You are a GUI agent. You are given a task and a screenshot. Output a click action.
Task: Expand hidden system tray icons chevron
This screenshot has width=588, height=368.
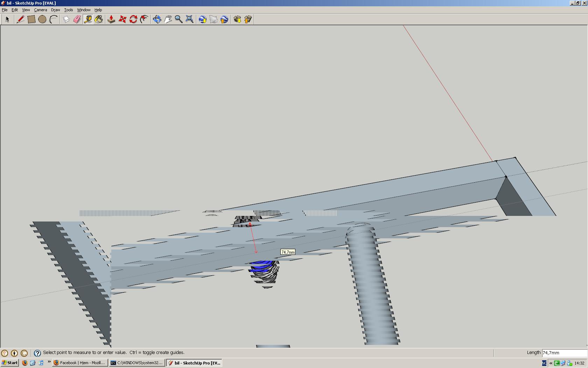[551, 363]
